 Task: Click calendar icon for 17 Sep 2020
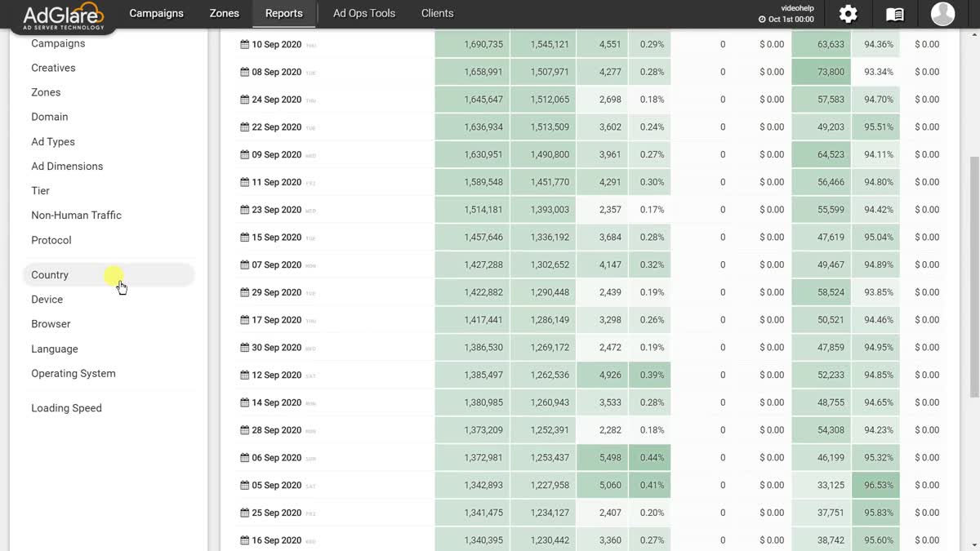tap(245, 320)
